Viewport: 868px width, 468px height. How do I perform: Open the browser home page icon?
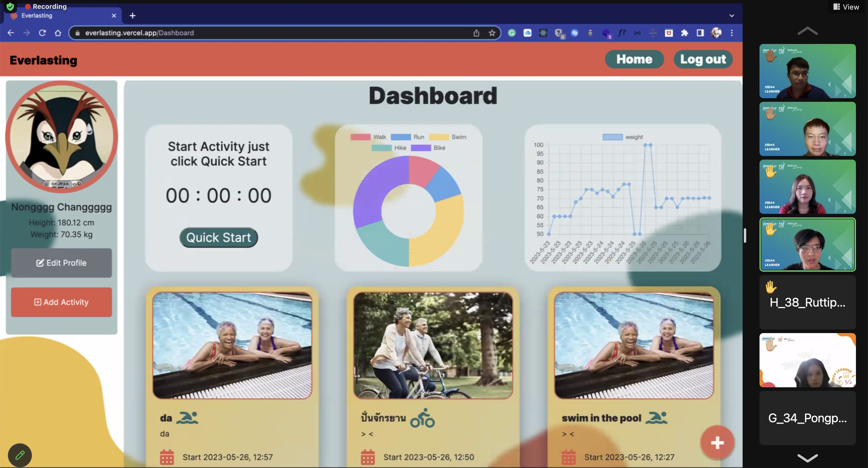click(x=58, y=33)
